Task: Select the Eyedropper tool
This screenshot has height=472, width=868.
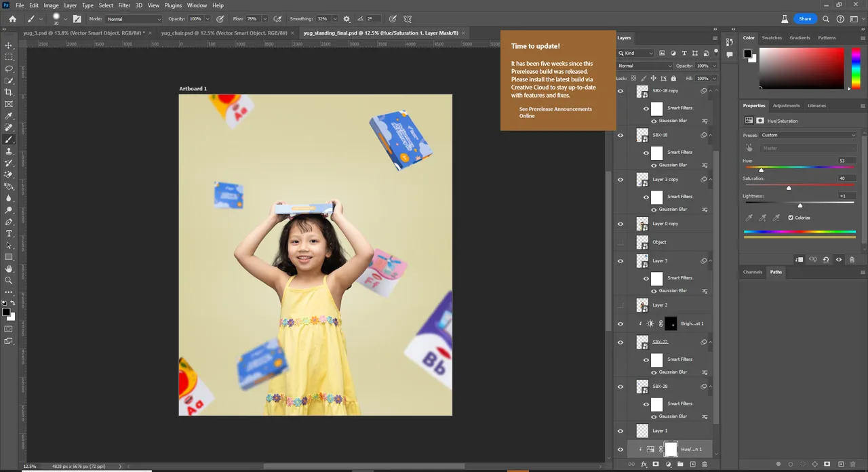Action: [9, 116]
